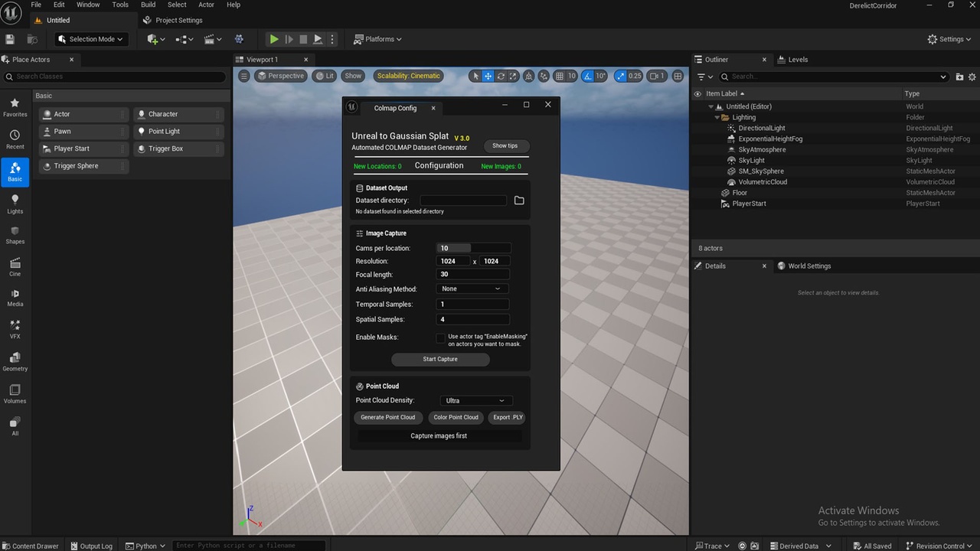Select the Lights category in Place Actors
The width and height of the screenshot is (980, 551).
click(x=15, y=204)
